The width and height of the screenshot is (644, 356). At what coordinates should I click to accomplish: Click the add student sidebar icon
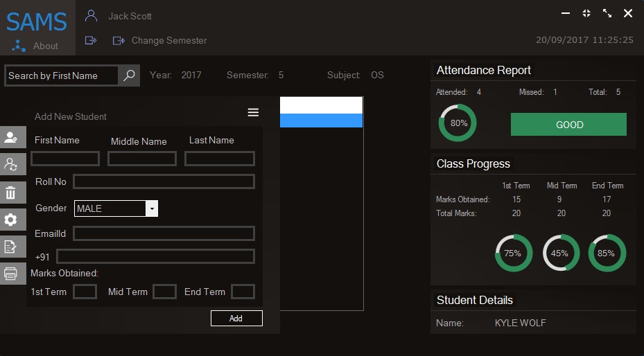pyautogui.click(x=12, y=137)
